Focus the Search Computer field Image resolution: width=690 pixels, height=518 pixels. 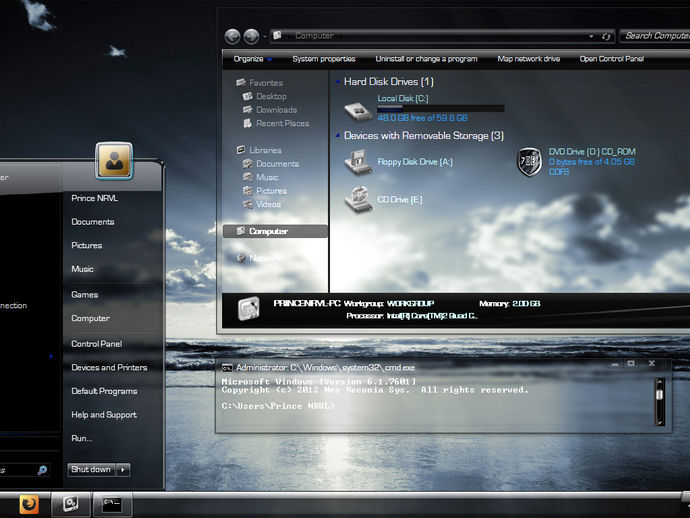click(655, 36)
